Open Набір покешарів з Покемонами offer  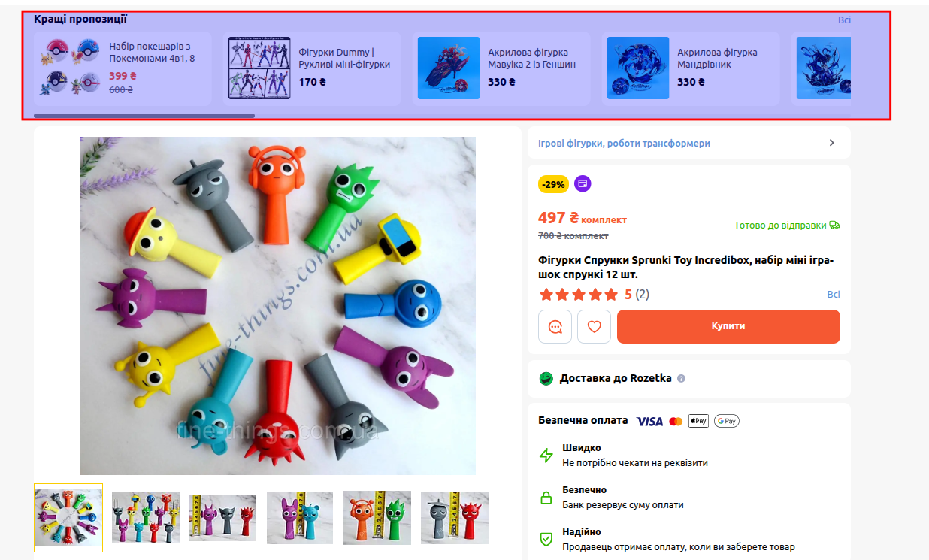point(123,68)
